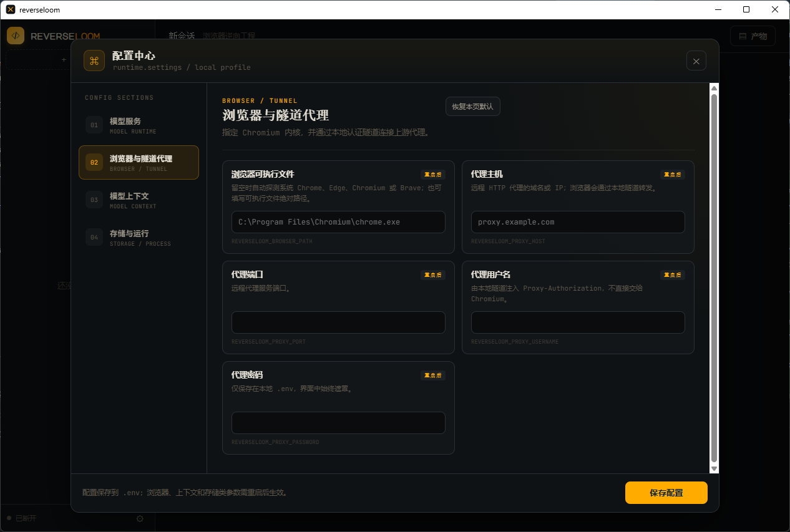Click the command icon beside 配置中心
The width and height of the screenshot is (790, 532).
[x=94, y=60]
